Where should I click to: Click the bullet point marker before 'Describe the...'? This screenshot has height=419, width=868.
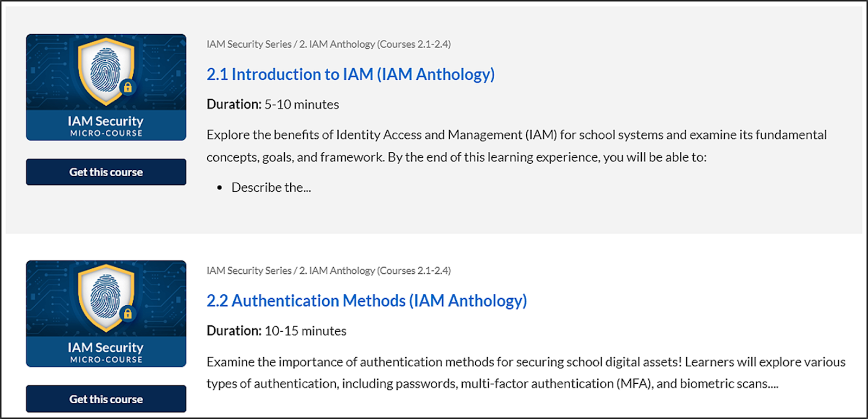click(220, 188)
